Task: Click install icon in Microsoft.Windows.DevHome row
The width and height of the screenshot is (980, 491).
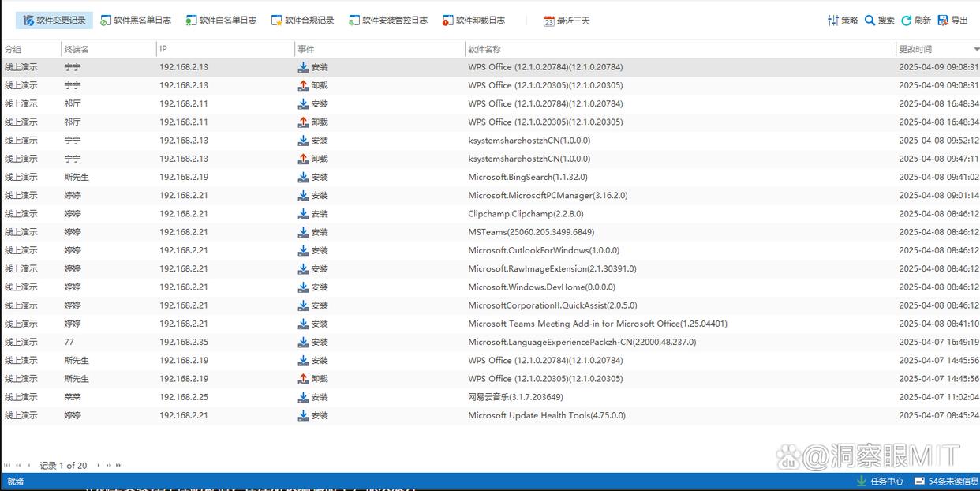Action: pos(303,287)
